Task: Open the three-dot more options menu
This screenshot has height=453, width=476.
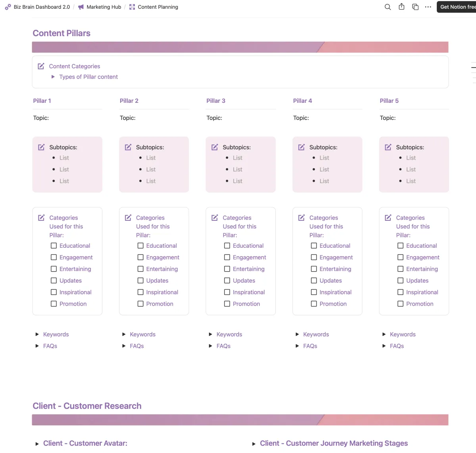Action: click(x=428, y=7)
